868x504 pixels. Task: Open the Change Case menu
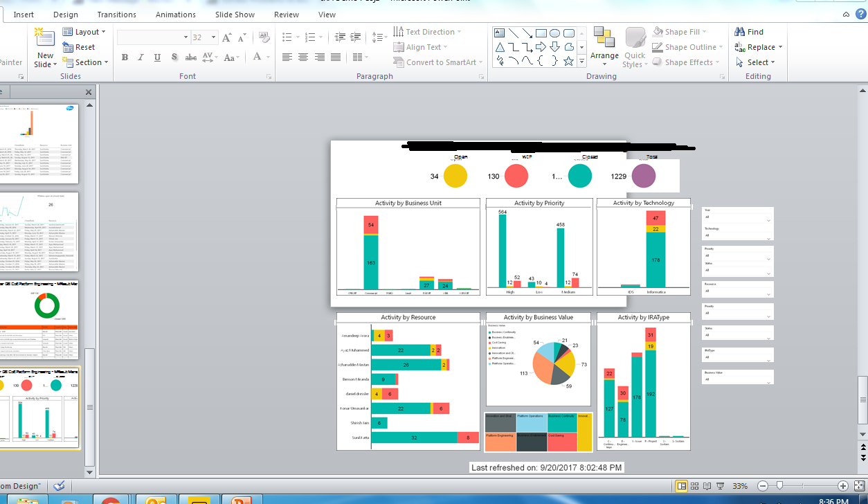233,57
